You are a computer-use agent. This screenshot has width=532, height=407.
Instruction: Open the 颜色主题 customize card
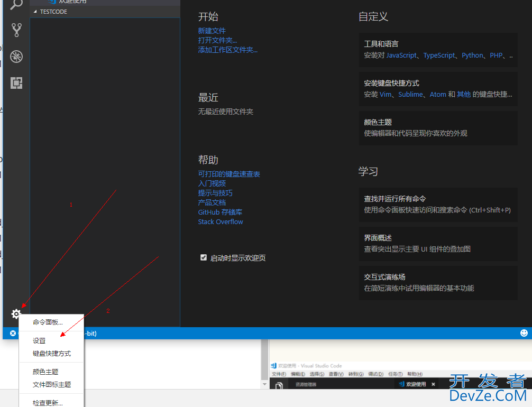tap(438, 128)
